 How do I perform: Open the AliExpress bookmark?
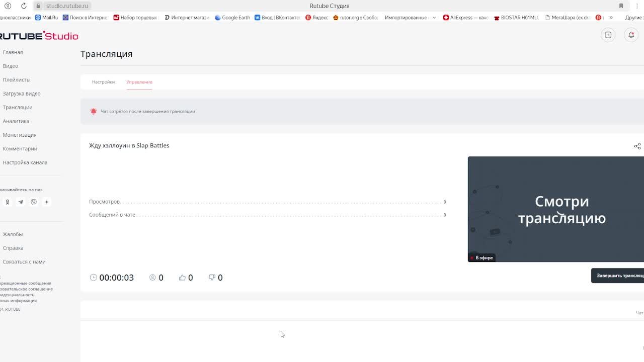466,18
